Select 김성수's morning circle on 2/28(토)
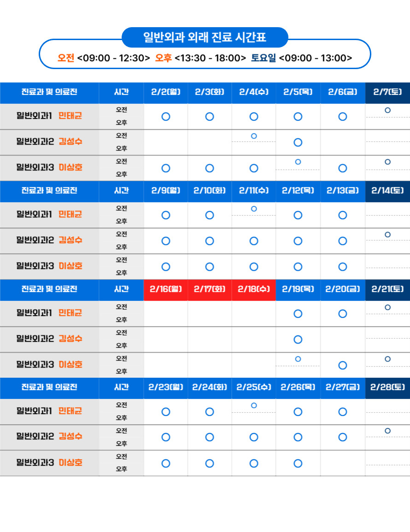 (387, 431)
